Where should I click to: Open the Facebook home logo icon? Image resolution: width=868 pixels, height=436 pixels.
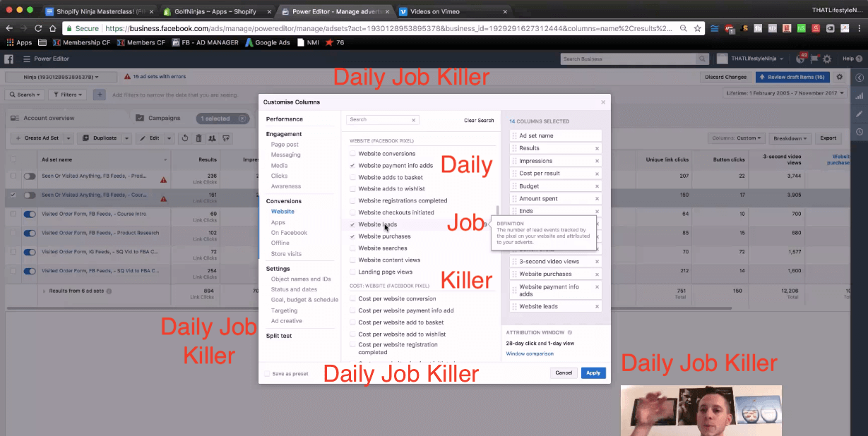10,59
